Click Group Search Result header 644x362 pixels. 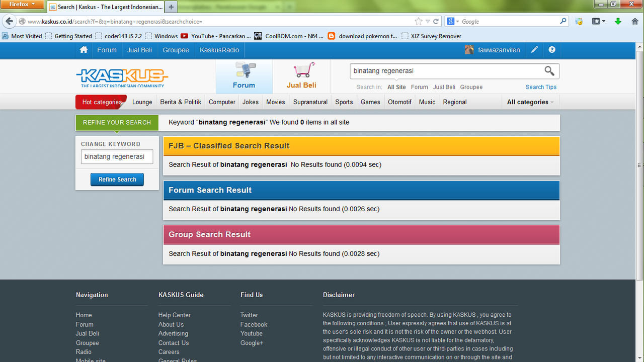361,234
